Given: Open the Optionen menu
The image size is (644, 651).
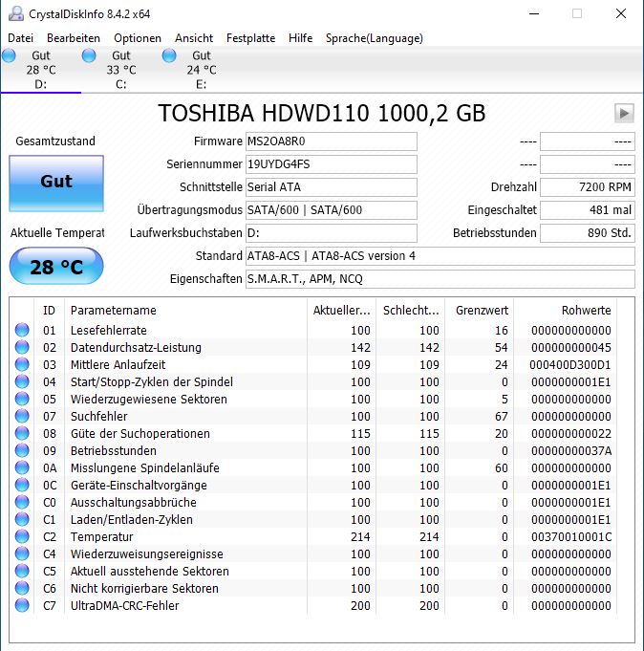Looking at the screenshot, I should [138, 38].
